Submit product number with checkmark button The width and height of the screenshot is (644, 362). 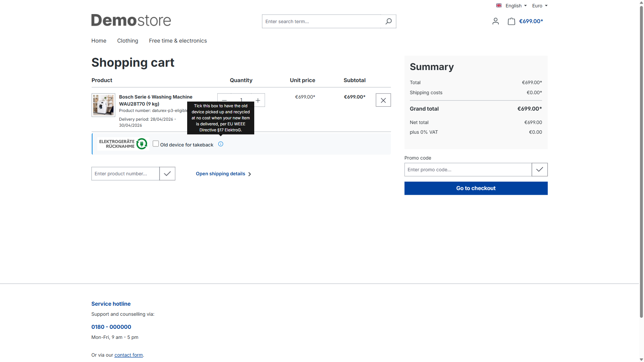pos(167,174)
